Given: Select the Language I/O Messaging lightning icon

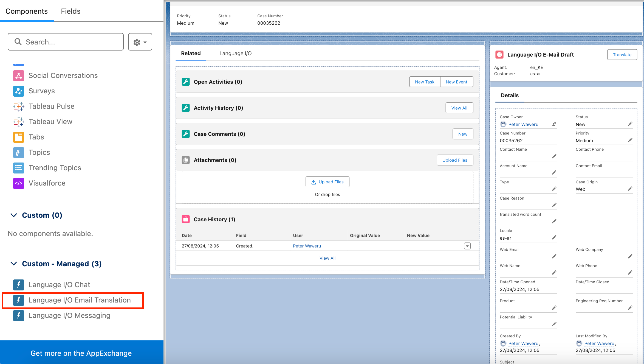Looking at the screenshot, I should point(18,315).
